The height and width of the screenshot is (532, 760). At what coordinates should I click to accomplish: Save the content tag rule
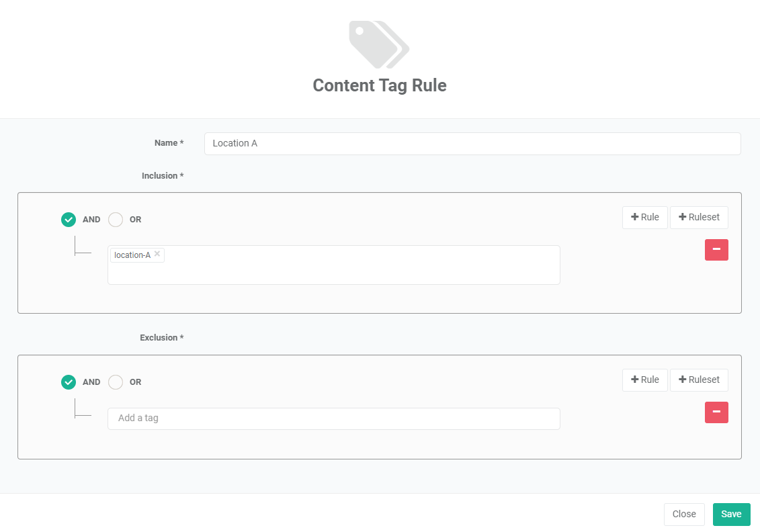tap(731, 515)
